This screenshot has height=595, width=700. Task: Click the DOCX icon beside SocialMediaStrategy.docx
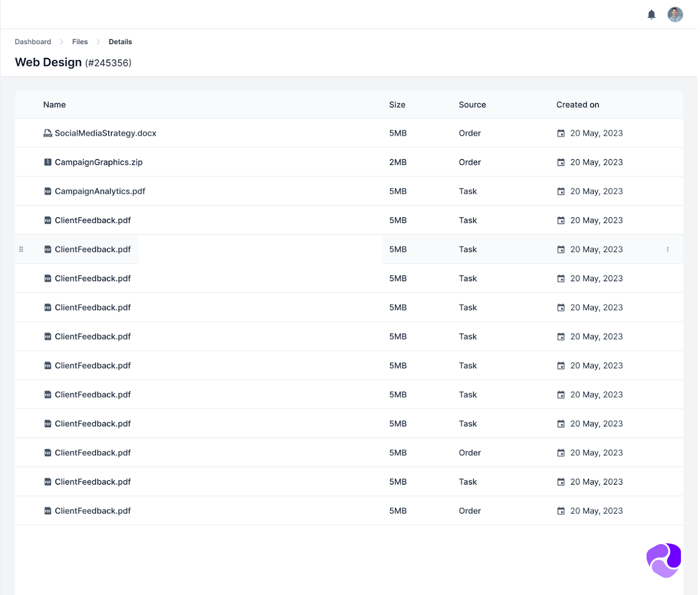(x=47, y=133)
